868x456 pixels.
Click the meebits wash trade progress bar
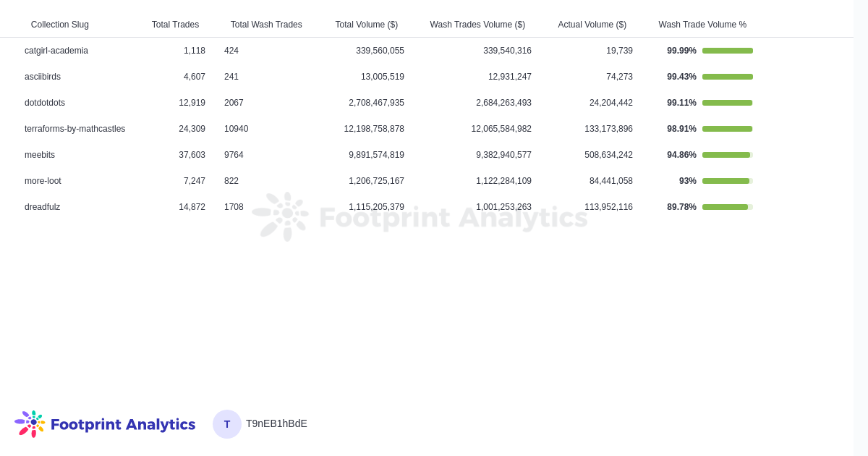pos(728,155)
